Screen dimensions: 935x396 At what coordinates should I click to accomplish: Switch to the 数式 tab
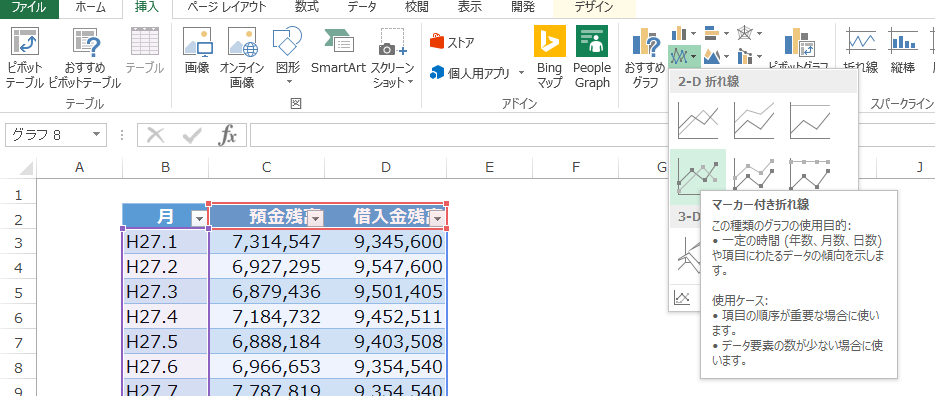click(306, 8)
